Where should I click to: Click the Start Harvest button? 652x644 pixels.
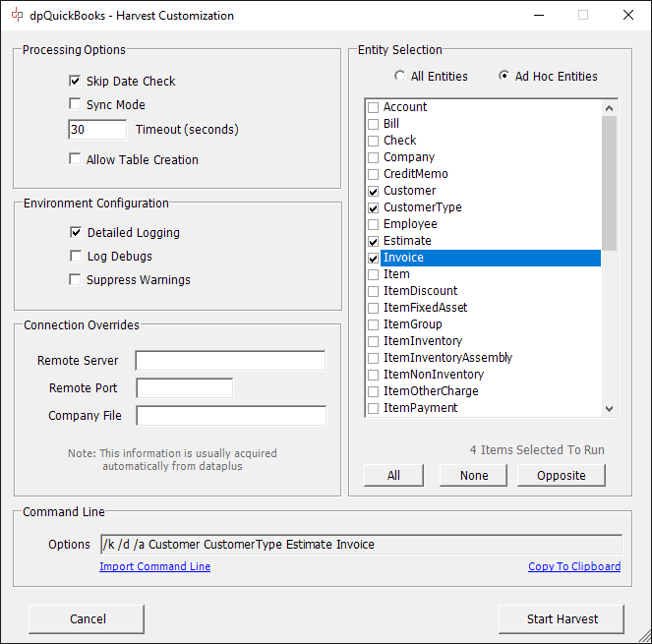pyautogui.click(x=562, y=619)
